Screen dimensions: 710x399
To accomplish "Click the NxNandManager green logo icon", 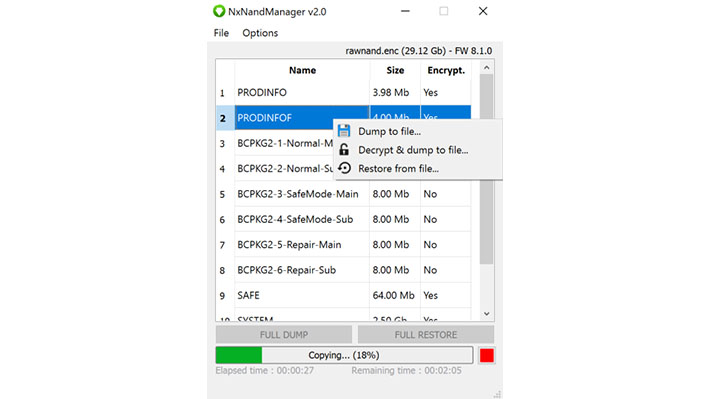I will [219, 11].
